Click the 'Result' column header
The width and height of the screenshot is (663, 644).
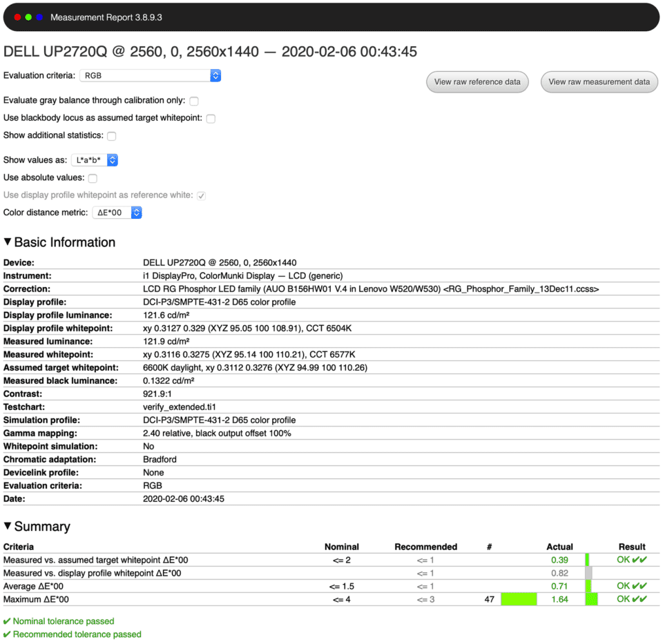pyautogui.click(x=632, y=547)
